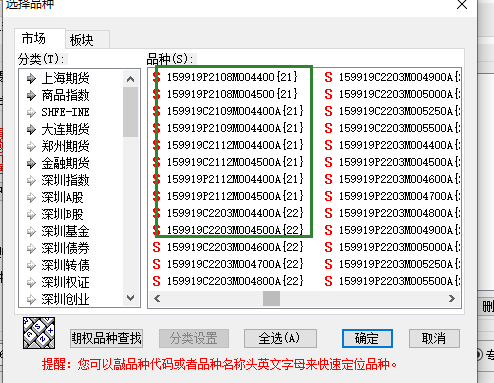
Task: Select category 深圳基金
Action: point(65,232)
